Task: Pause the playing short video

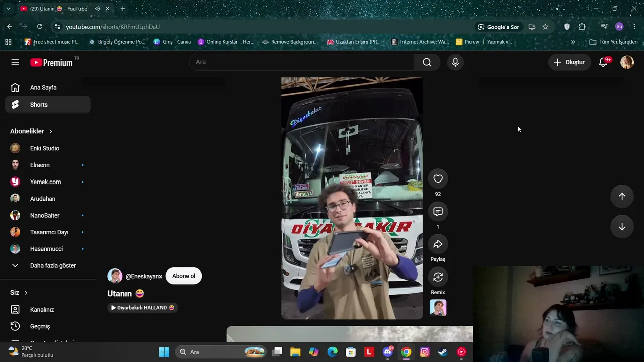Action: (x=352, y=198)
